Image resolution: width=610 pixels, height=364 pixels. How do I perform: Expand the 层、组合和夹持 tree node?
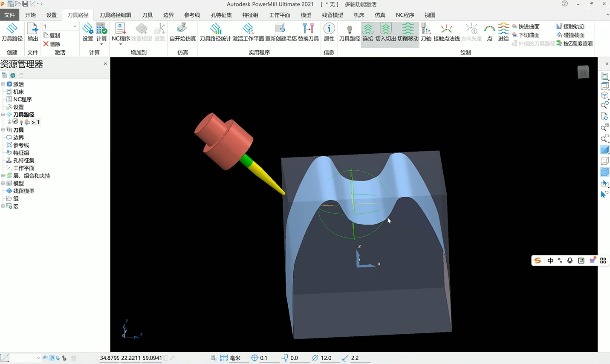3,175
